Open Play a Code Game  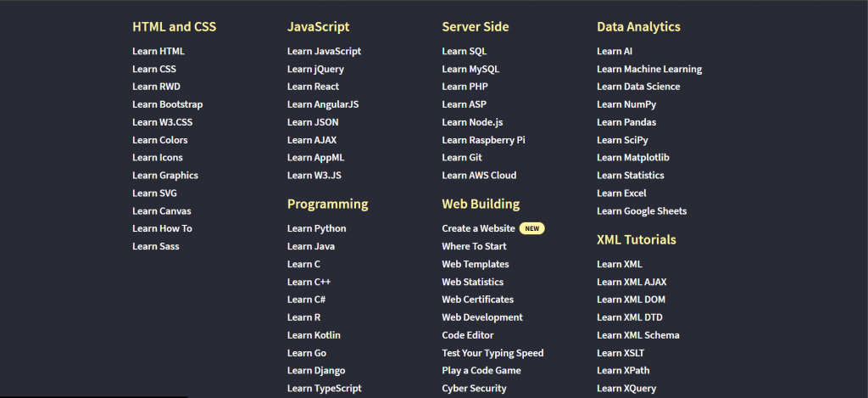481,370
